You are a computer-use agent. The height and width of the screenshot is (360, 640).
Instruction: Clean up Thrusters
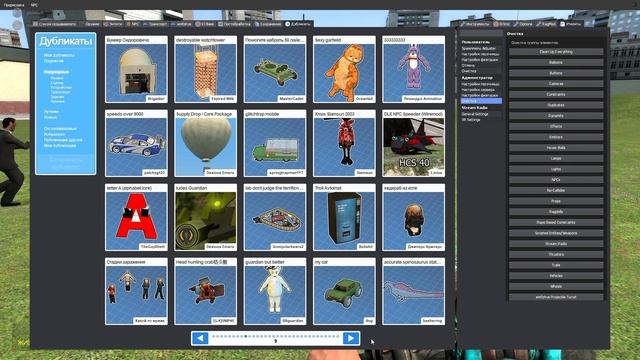coord(556,254)
